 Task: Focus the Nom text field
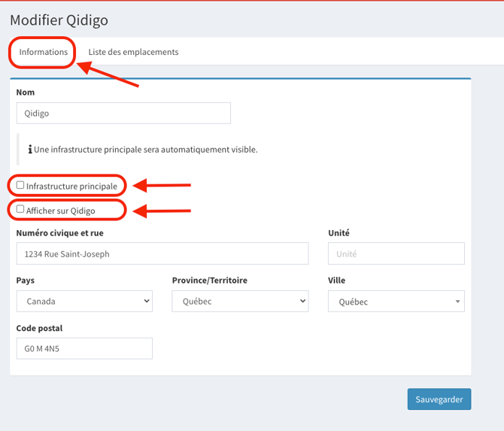pos(123,114)
